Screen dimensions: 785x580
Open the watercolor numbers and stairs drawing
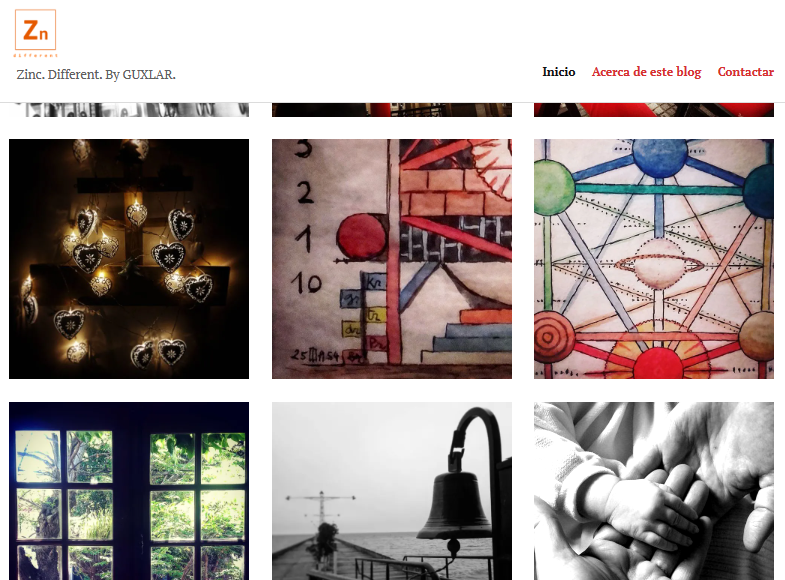(x=391, y=259)
